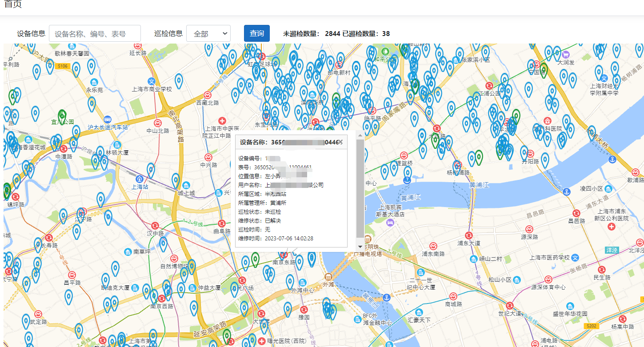
Task: Click the 大润发 shopping cart icon
Action: [x=566, y=55]
